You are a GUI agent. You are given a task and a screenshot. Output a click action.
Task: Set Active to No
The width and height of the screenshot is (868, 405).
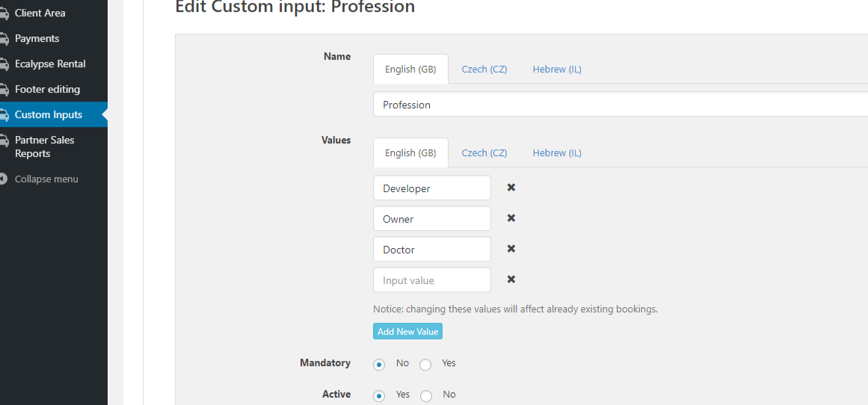click(x=425, y=396)
